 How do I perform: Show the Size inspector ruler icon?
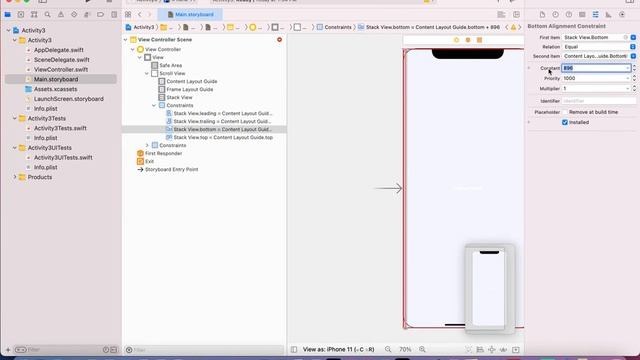click(x=609, y=15)
